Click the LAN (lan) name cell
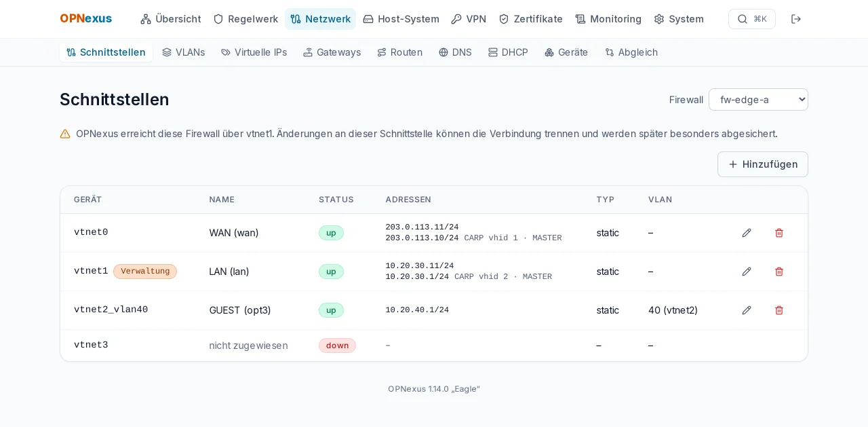868x427 pixels. pyautogui.click(x=229, y=272)
